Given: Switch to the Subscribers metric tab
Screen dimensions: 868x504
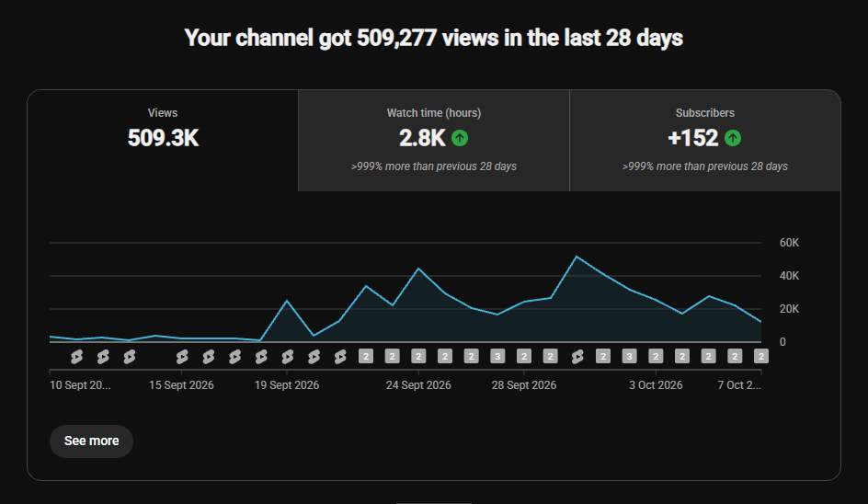Looking at the screenshot, I should (704, 141).
